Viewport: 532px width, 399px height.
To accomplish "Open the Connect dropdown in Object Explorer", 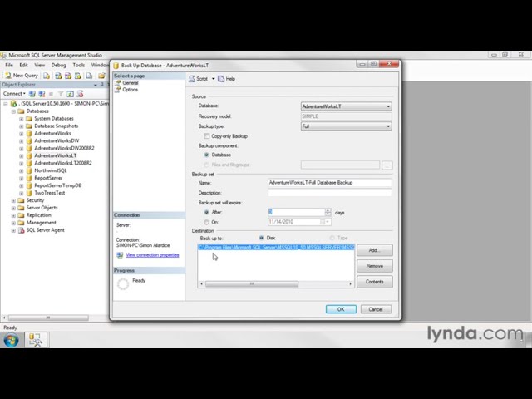I will [x=14, y=94].
